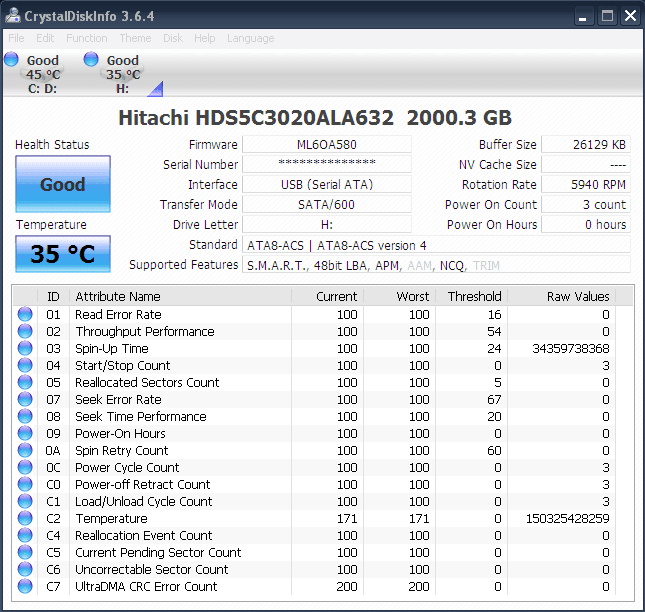645x612 pixels.
Task: Click the Buffer Size value 26129 KB
Action: [586, 144]
